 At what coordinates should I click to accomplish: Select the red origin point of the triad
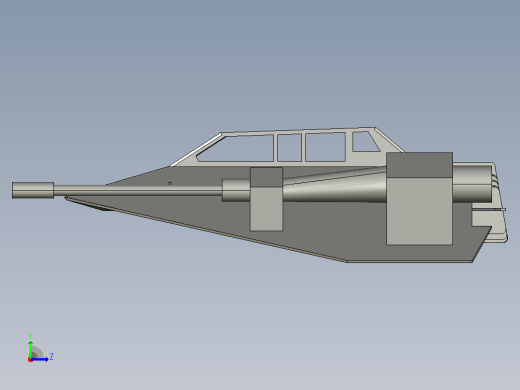point(30,360)
